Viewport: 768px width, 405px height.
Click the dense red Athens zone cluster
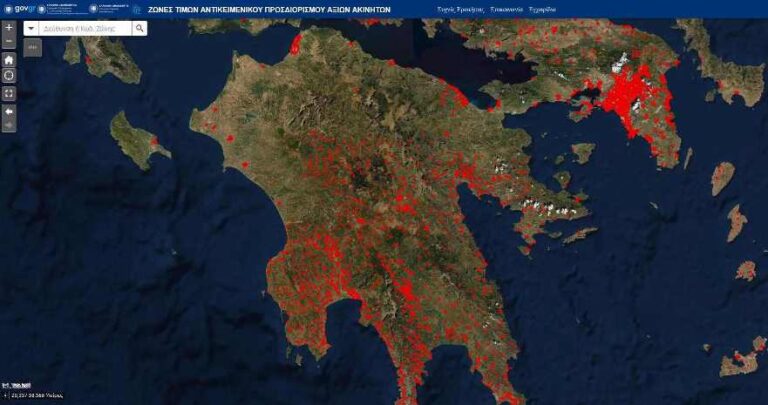[x=630, y=105]
